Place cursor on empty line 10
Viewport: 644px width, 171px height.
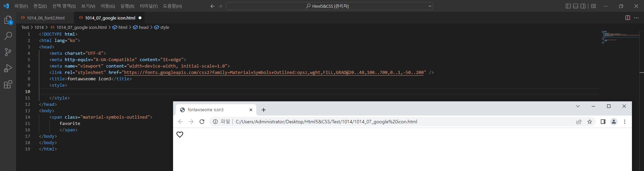tap(319, 91)
